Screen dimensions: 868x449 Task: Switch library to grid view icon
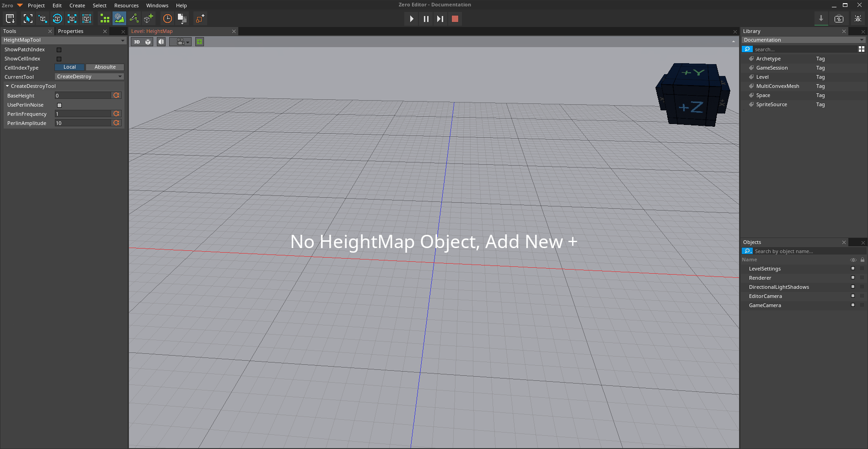[862, 49]
